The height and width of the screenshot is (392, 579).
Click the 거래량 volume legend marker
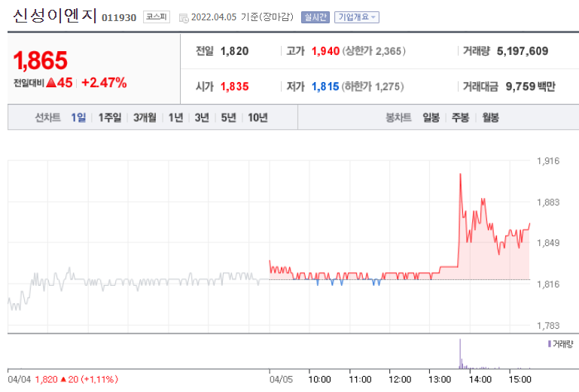click(x=550, y=344)
